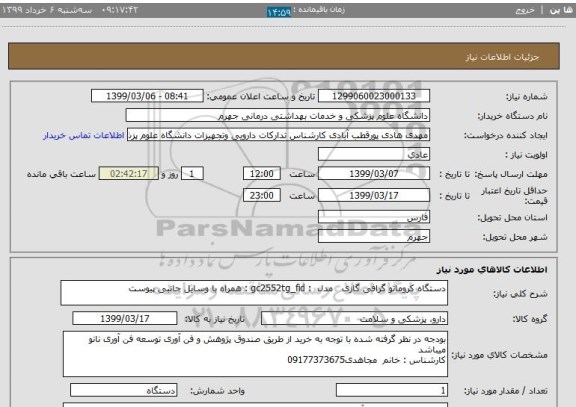This screenshot has height=407, width=576.
Task: Click the تاریخ نیاز به کالا label
Action: coord(215,319)
